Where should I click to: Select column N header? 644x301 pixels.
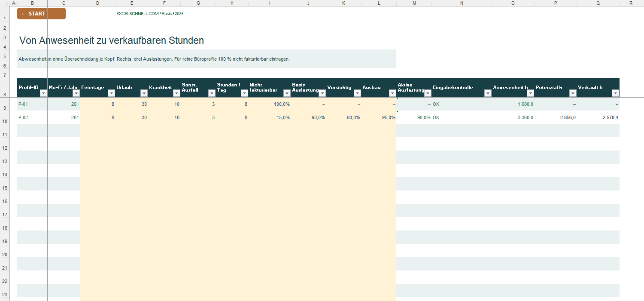(462, 3)
